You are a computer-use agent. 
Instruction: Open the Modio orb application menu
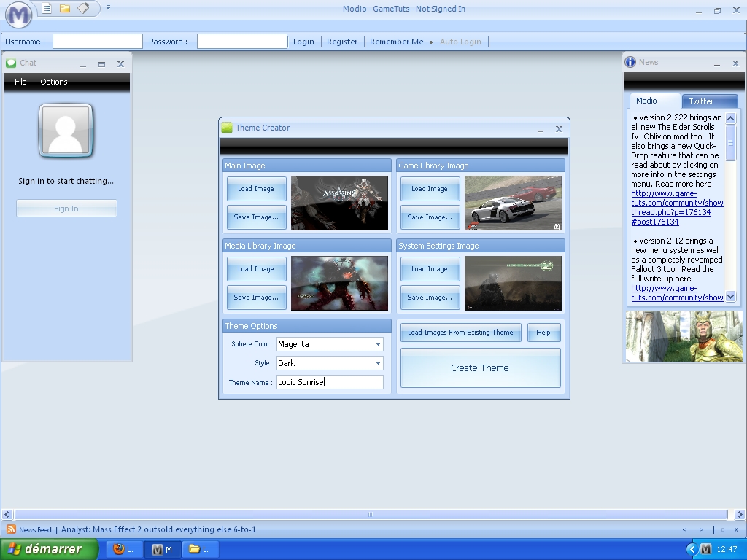18,15
